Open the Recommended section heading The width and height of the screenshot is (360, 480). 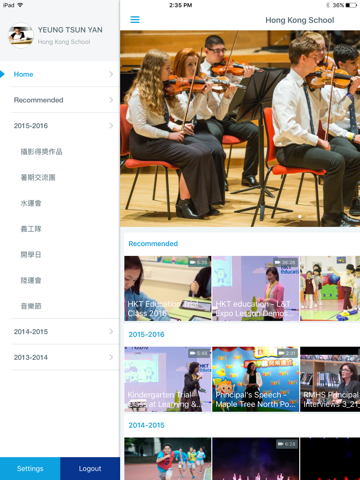point(153,243)
